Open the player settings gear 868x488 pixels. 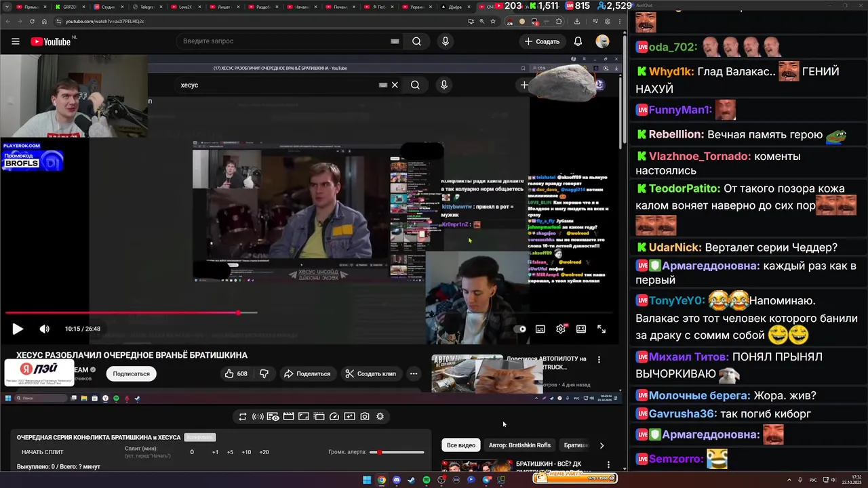pos(561,329)
